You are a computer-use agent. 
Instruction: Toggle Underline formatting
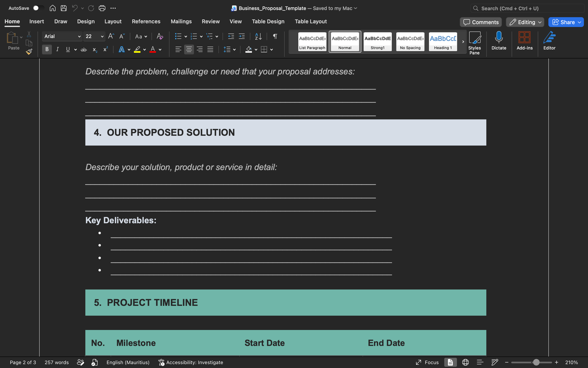pos(68,49)
